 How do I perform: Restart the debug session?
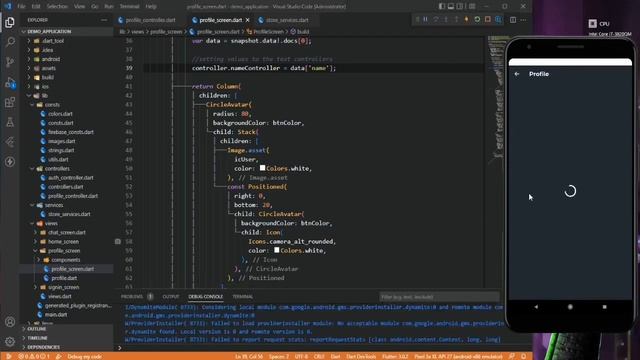pos(477,20)
